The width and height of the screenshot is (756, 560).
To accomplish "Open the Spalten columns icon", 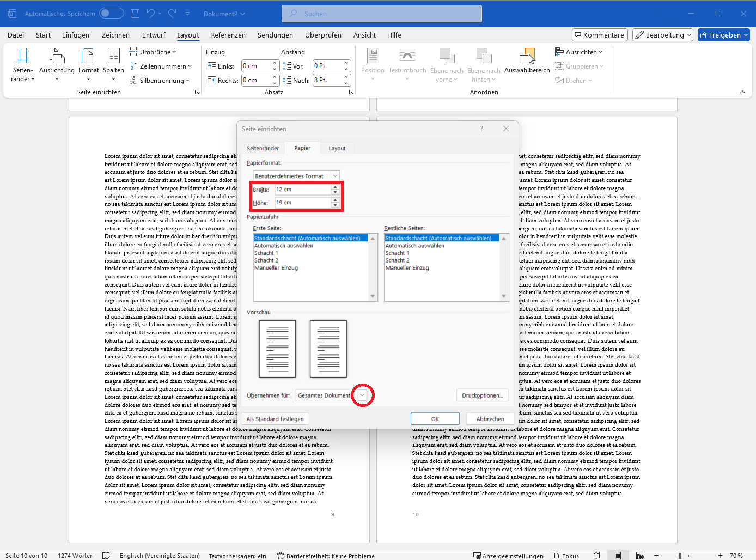I will [x=113, y=65].
